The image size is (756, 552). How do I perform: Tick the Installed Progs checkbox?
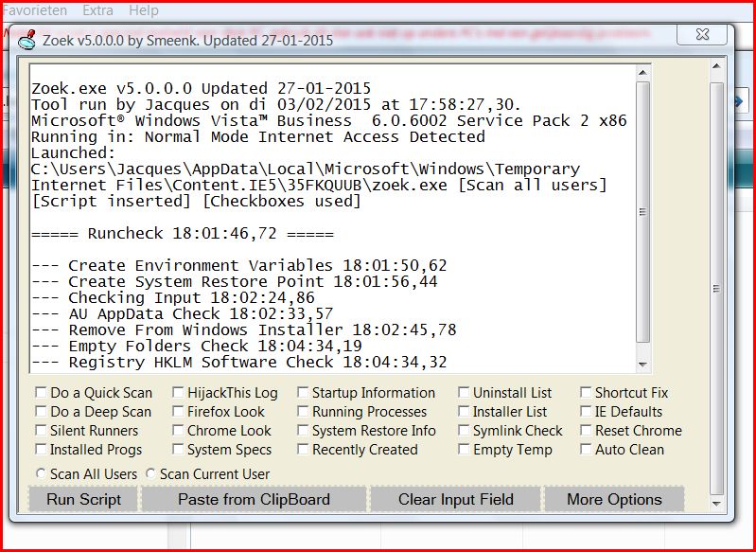pyautogui.click(x=41, y=449)
